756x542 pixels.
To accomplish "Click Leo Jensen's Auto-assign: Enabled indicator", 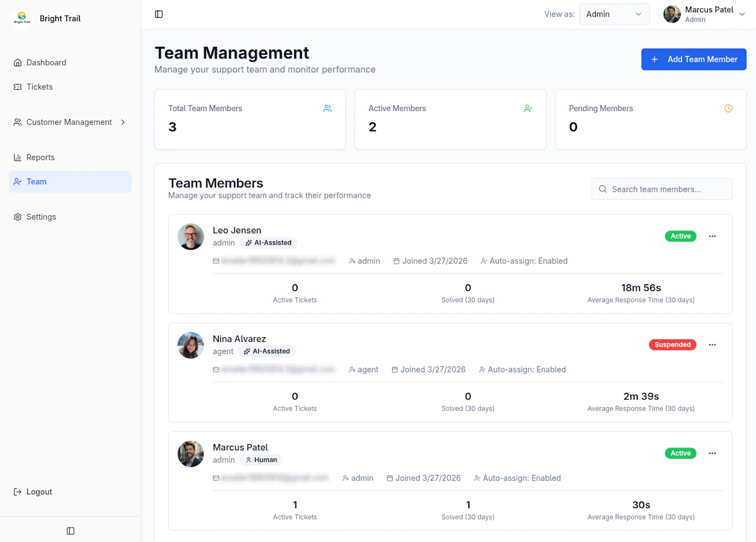I will click(x=524, y=261).
